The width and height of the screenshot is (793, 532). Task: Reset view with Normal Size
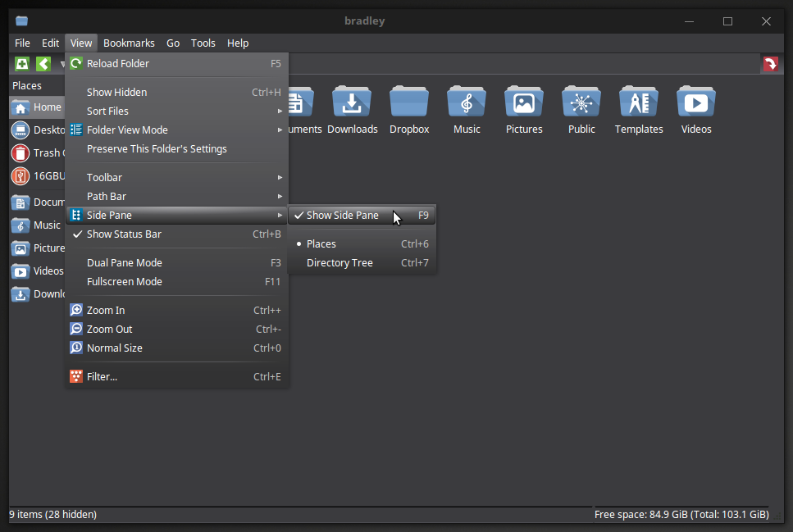[114, 348]
